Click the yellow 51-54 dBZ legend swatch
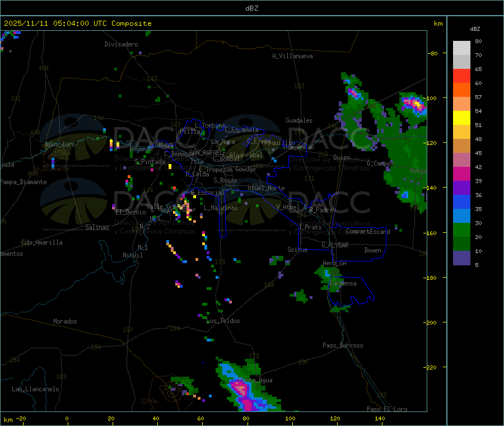Screen dimensions: 504x426 click(461, 118)
